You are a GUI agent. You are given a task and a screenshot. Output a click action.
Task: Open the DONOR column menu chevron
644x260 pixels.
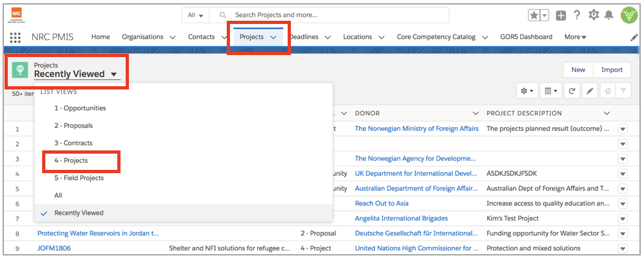476,113
